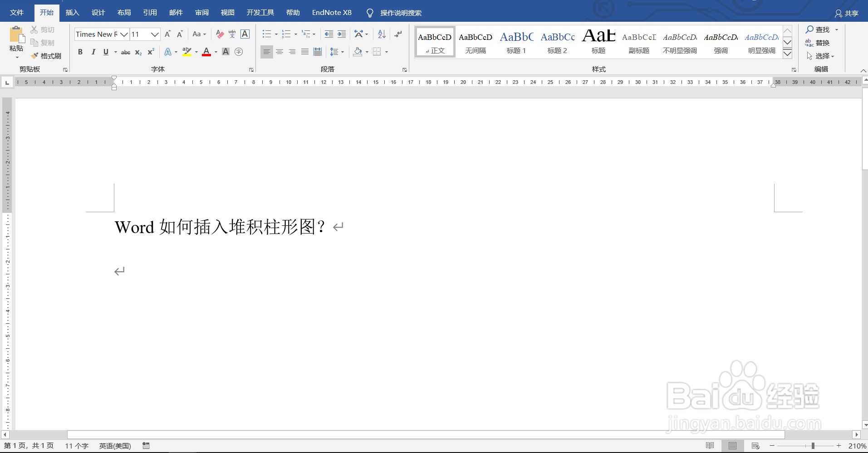Click the Paste clipboard icon

16,34
